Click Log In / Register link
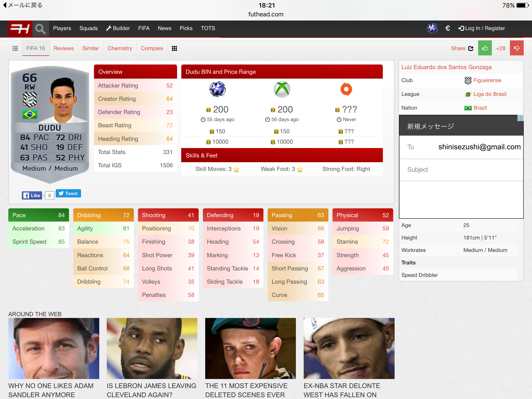 482,28
